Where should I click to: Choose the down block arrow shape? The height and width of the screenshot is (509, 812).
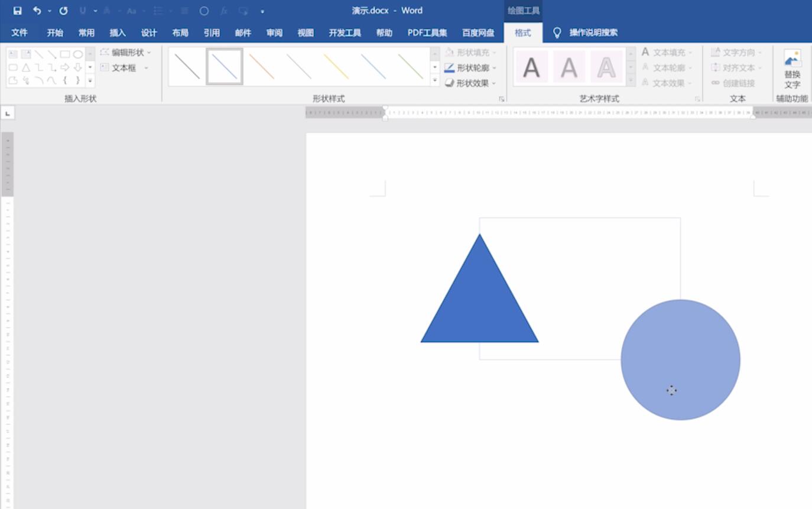click(78, 67)
